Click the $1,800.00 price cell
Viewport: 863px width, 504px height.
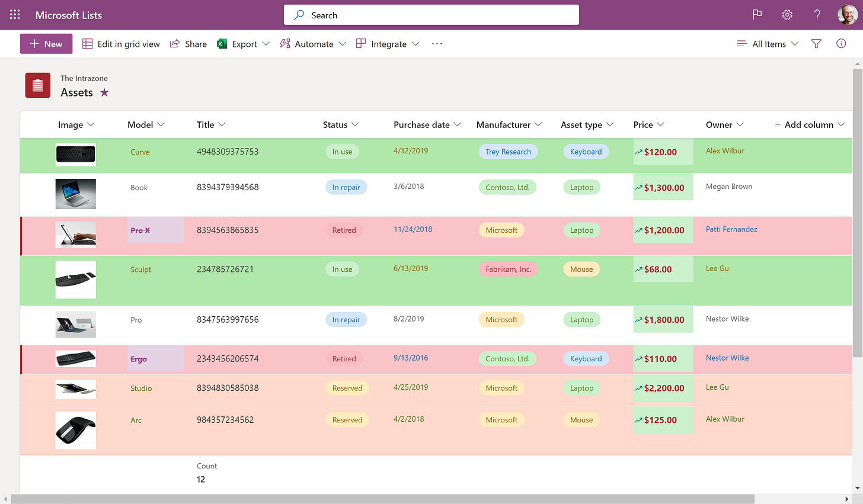coord(663,320)
